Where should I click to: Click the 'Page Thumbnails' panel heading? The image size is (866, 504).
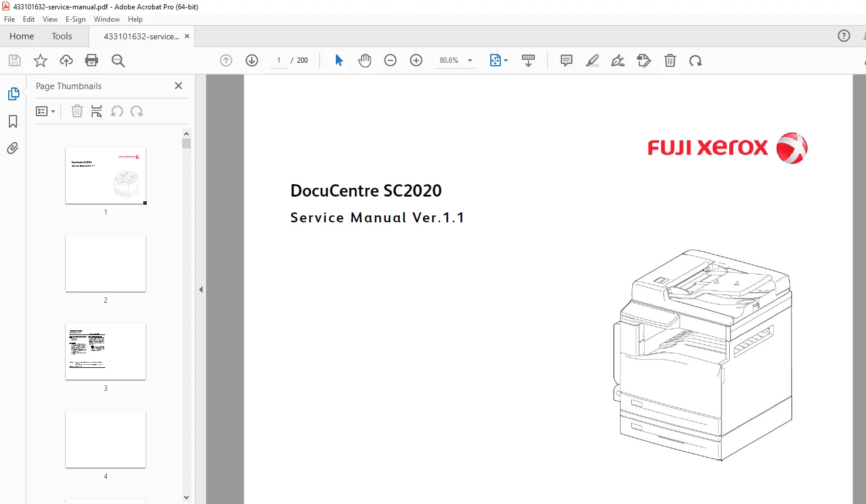pyautogui.click(x=69, y=86)
